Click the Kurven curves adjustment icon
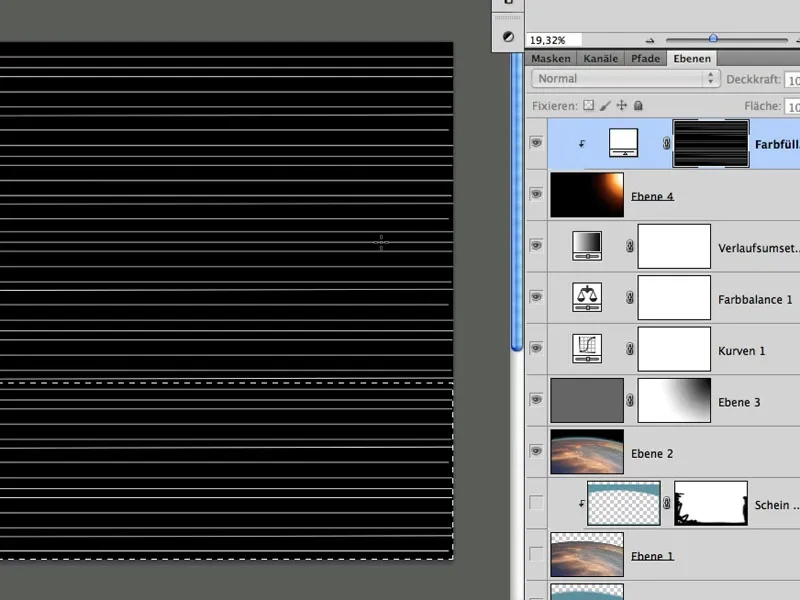Image resolution: width=800 pixels, height=600 pixels. [x=587, y=348]
